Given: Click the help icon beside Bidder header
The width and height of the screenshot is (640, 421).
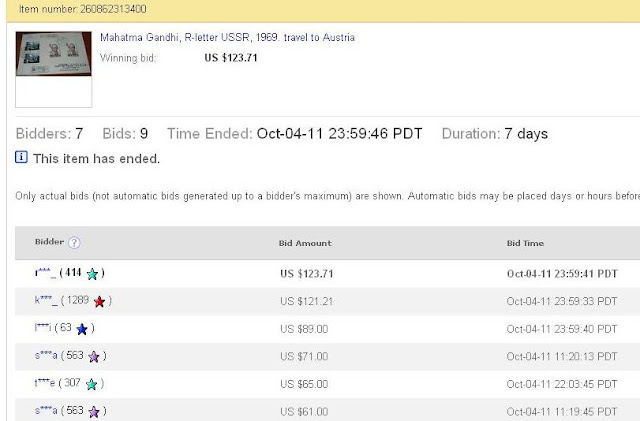Looking at the screenshot, I should click(x=74, y=243).
